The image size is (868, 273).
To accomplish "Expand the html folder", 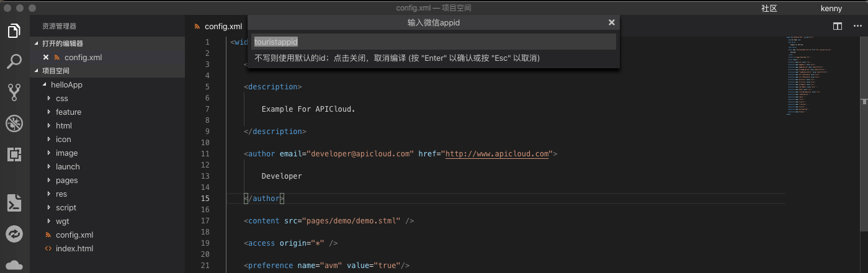I will [49, 125].
